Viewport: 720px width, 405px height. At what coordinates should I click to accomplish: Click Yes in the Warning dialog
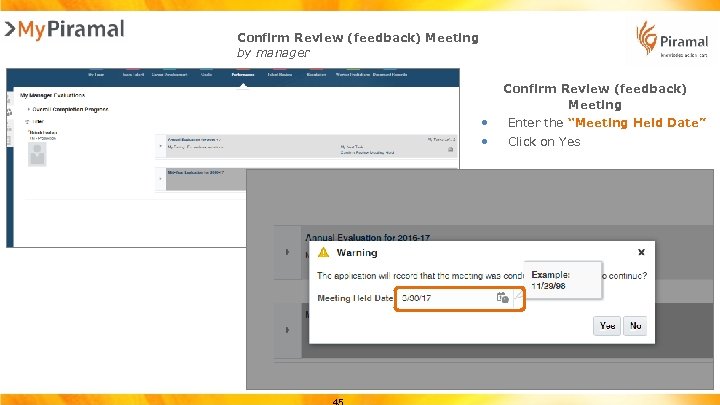tap(607, 326)
